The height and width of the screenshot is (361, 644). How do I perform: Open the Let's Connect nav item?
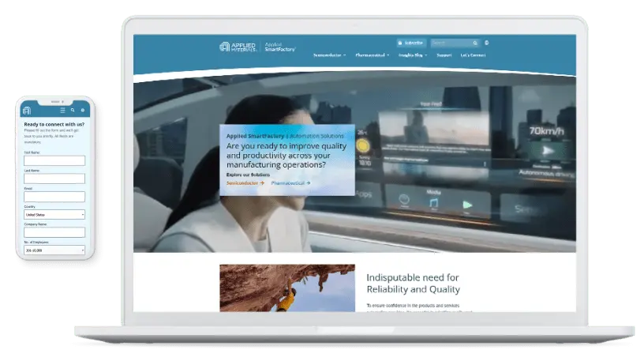tap(473, 55)
